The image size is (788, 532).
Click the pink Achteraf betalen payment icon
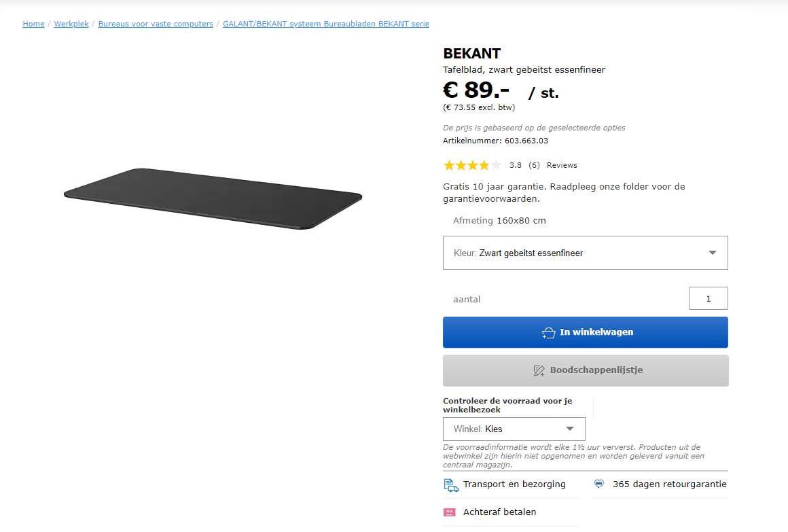(x=450, y=512)
